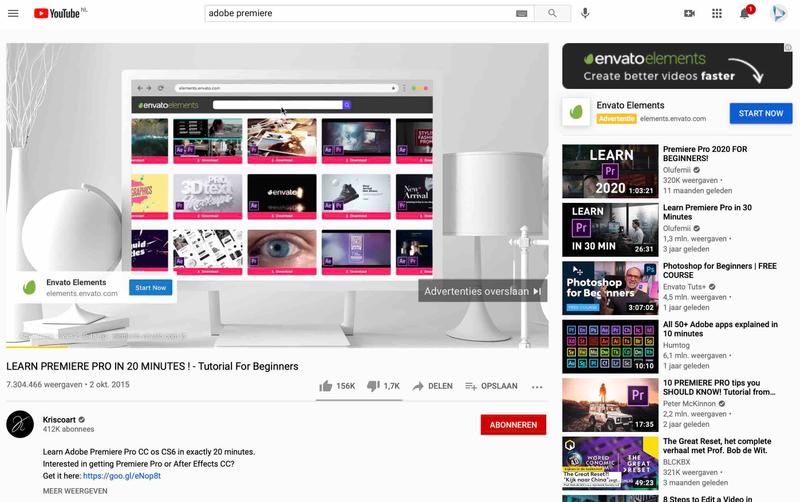The image size is (800, 502).
Task: Click the 412K abonnees subscriber count
Action: (x=68, y=430)
